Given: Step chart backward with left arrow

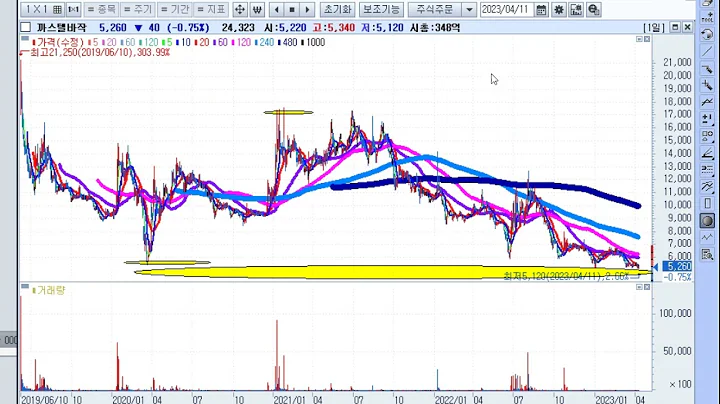Looking at the screenshot, I should pos(276,9).
